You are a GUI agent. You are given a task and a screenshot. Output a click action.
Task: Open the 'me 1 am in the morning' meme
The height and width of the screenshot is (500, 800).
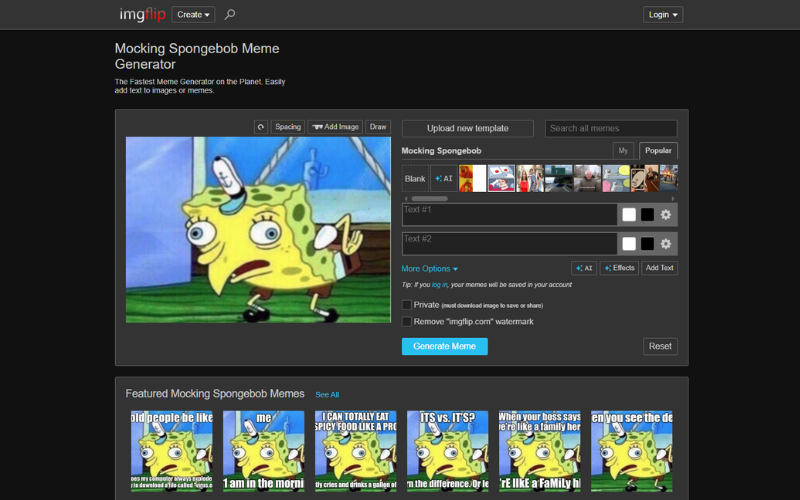point(264,451)
